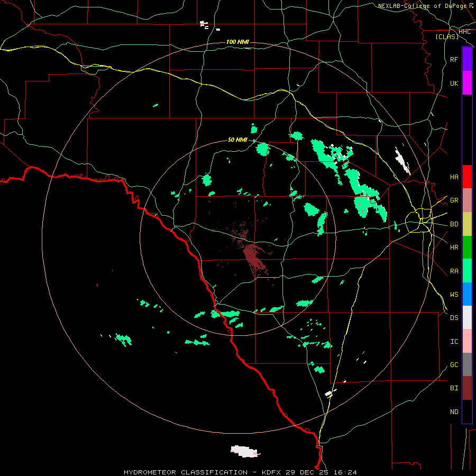The image size is (476, 476).
Task: Click the HR legend label
Action: [x=454, y=248]
